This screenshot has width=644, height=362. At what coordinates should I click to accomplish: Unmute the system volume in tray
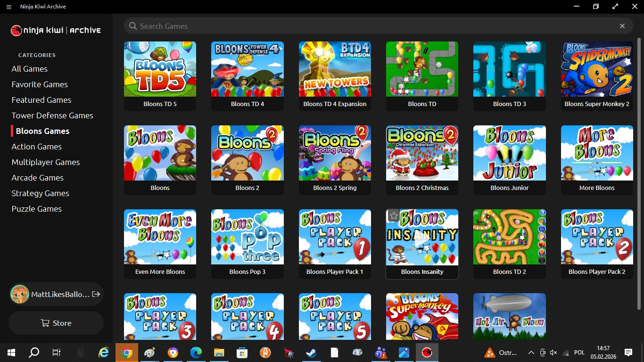coord(553,353)
